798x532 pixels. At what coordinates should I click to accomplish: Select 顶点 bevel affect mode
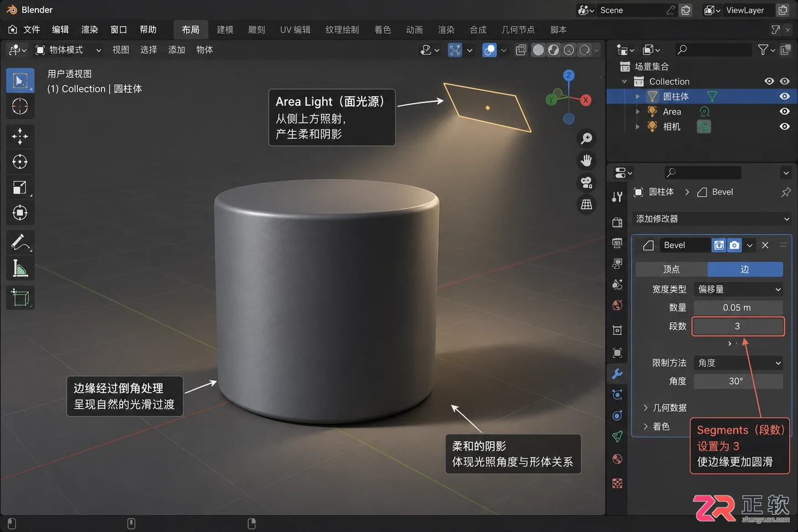(672, 269)
